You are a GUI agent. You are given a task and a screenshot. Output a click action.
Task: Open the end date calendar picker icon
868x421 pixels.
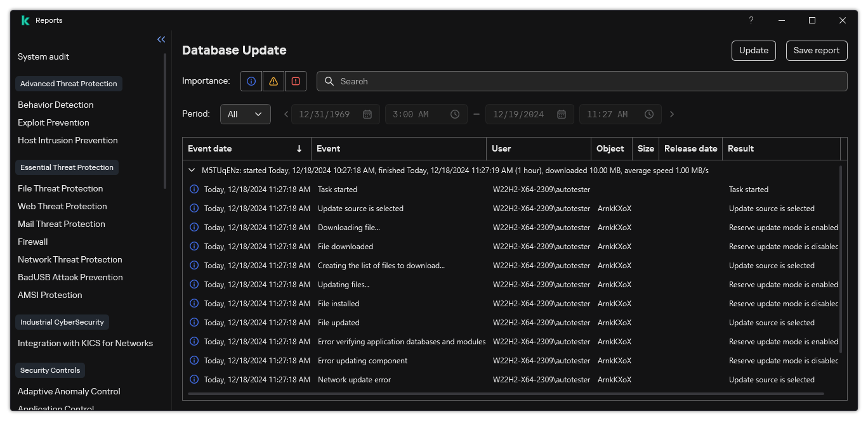561,114
